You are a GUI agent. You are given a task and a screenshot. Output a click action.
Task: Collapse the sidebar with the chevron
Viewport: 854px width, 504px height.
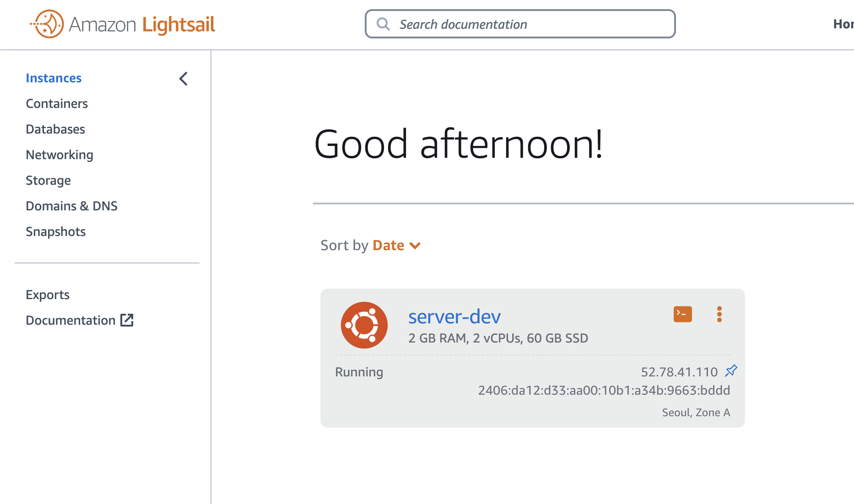coord(184,79)
